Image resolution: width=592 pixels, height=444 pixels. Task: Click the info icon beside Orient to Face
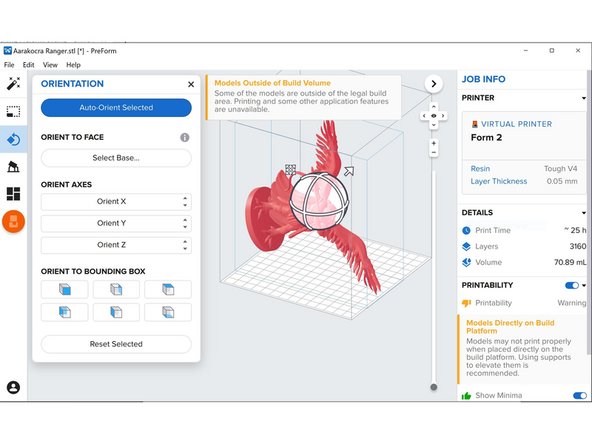pyautogui.click(x=185, y=137)
